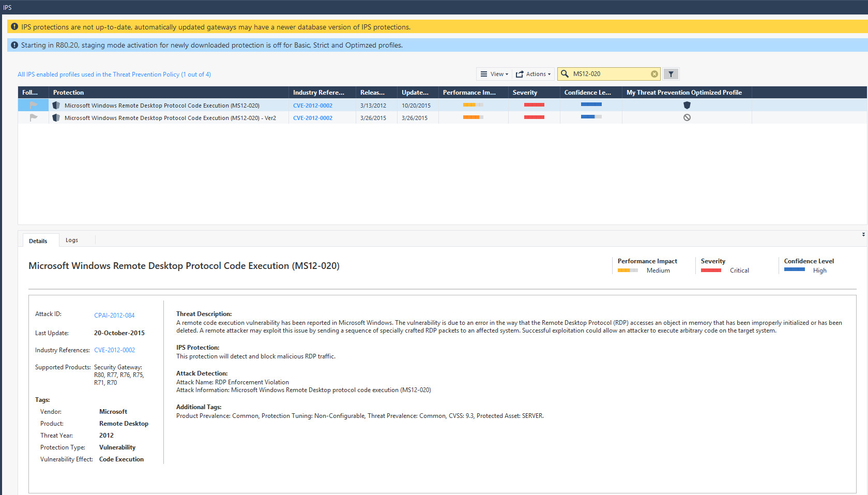Image resolution: width=868 pixels, height=495 pixels.
Task: Click Product tag value Remote Desktop
Action: [x=124, y=424]
